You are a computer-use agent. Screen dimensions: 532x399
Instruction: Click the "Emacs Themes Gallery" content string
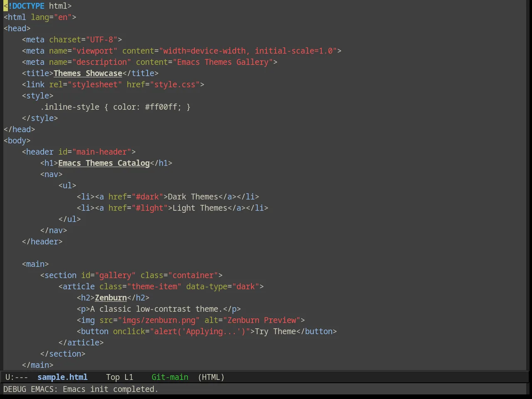[x=223, y=62]
